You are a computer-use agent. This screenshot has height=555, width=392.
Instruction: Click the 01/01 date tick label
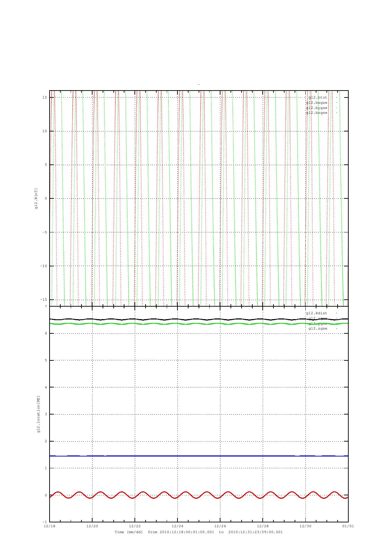tap(348, 526)
